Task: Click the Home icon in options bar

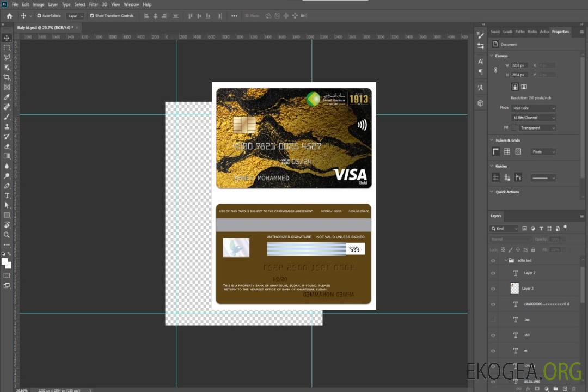Action: click(9, 16)
